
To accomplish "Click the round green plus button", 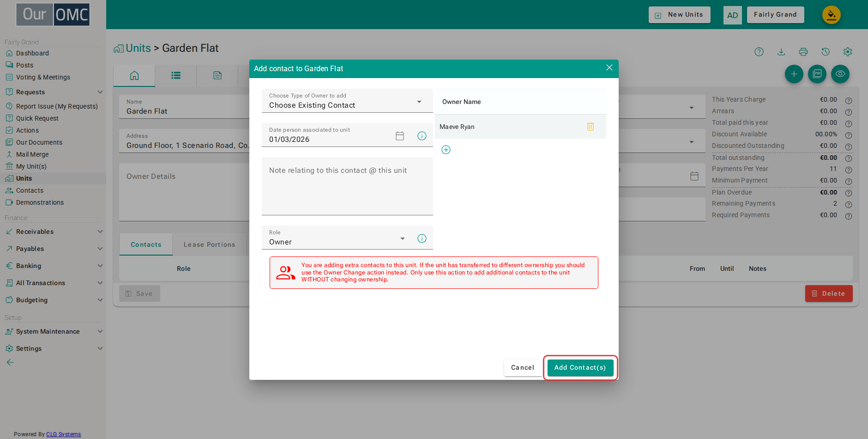I will [794, 74].
